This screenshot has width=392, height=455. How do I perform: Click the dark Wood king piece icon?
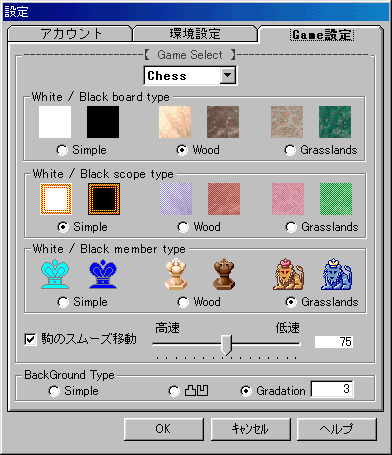pos(224,274)
